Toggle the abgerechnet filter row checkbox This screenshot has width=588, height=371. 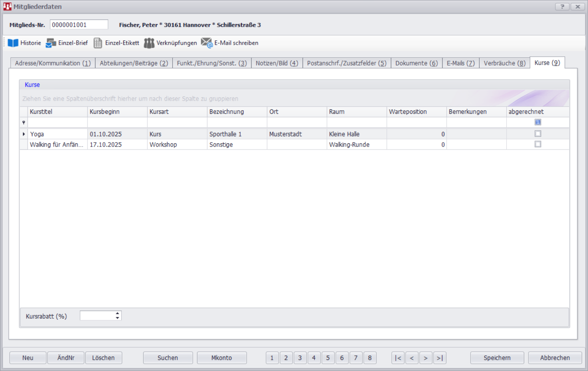coord(538,122)
